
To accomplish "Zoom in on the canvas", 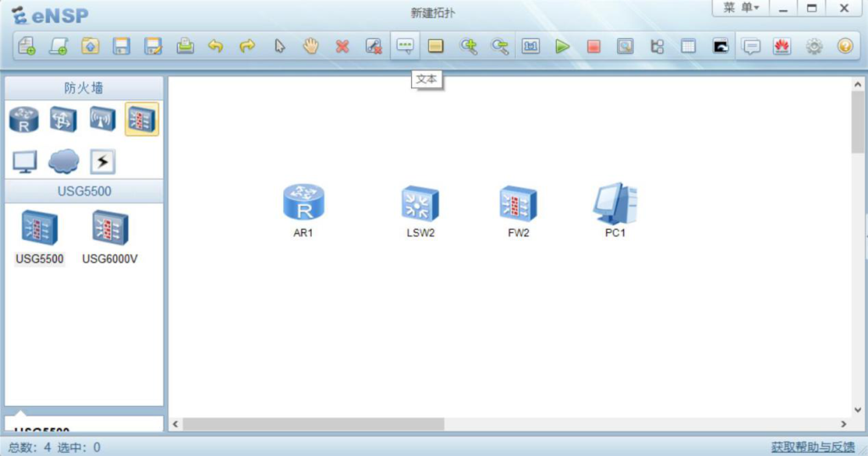I will click(x=468, y=46).
